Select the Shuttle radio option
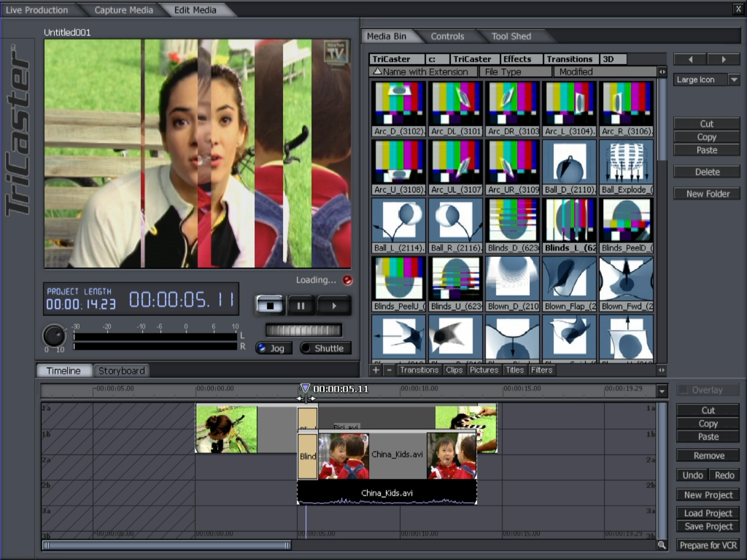Image resolution: width=747 pixels, height=560 pixels. coord(325,348)
